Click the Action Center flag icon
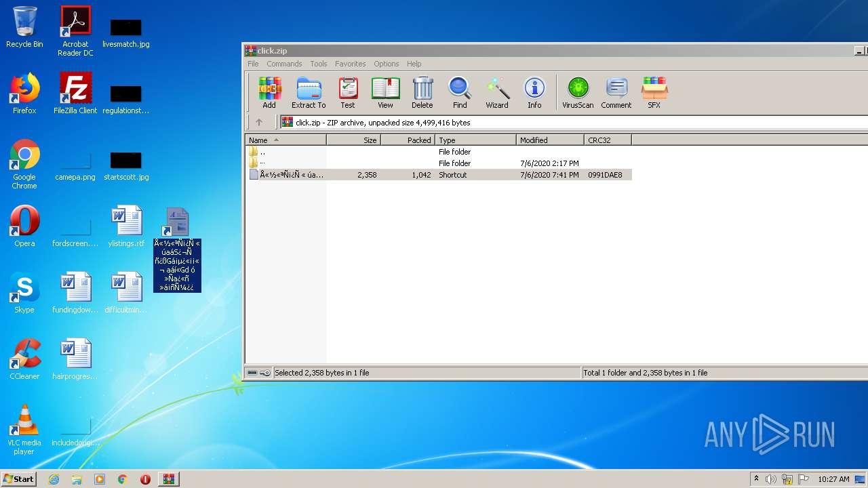Image resolution: width=868 pixels, height=488 pixels. pos(804,479)
